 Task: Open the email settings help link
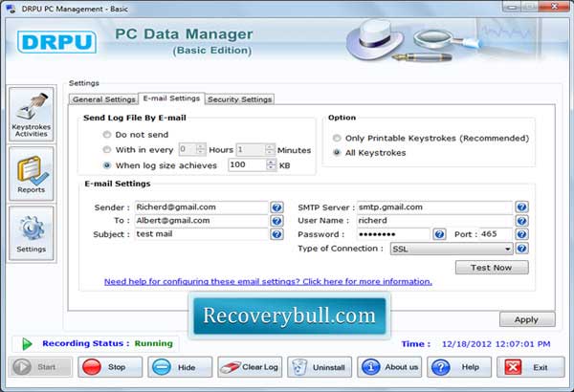(268, 281)
